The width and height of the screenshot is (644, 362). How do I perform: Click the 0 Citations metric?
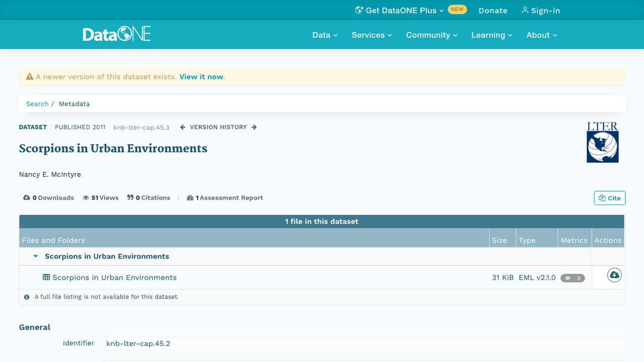point(149,198)
